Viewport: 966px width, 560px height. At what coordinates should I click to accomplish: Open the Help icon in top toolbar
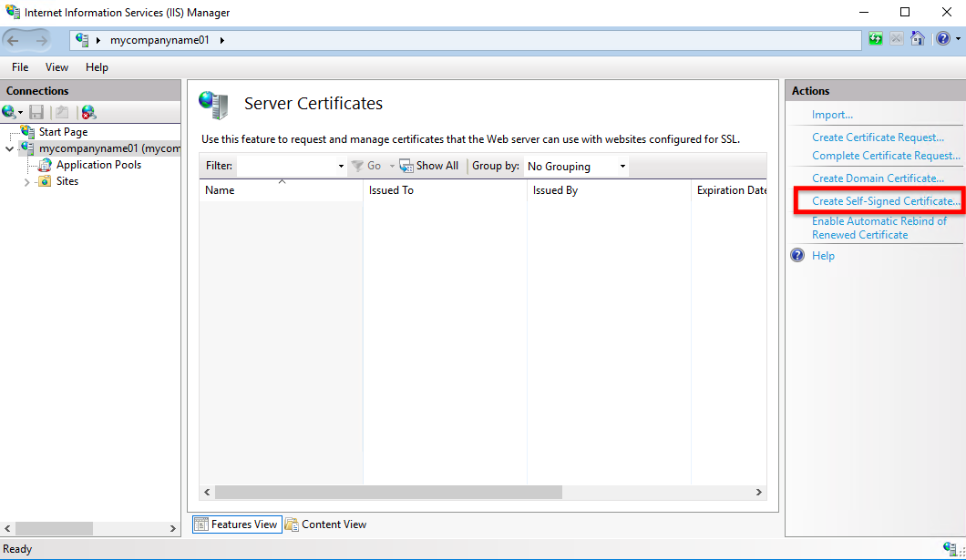coord(943,39)
